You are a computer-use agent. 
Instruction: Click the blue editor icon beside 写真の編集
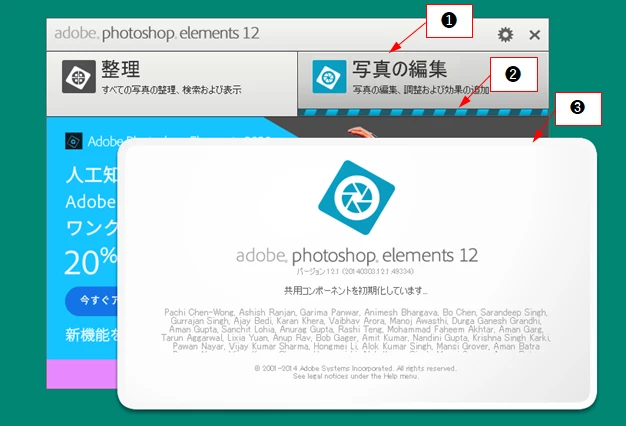point(329,77)
